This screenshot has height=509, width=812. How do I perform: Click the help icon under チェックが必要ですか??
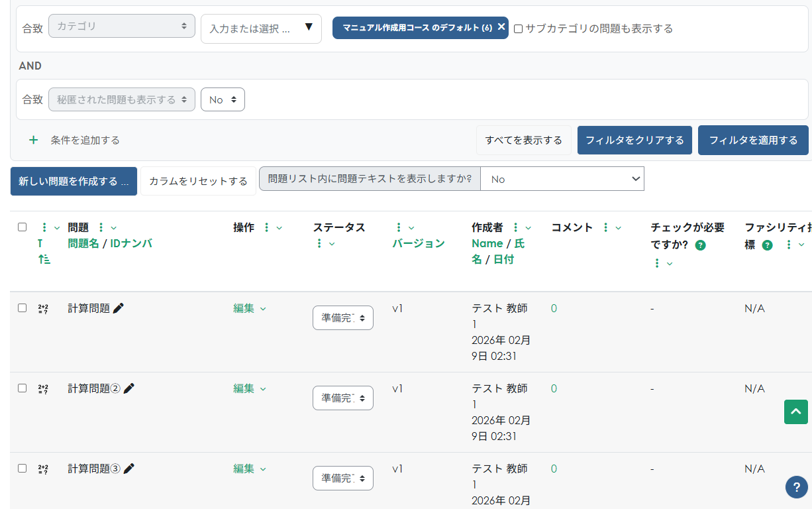pos(700,245)
